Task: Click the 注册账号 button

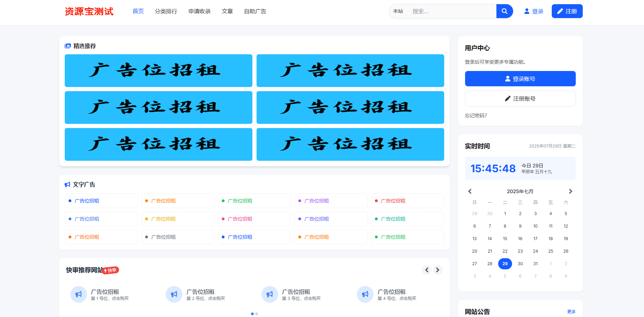Action: 520,98
